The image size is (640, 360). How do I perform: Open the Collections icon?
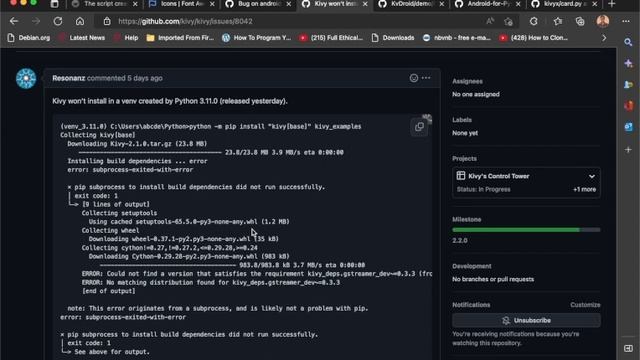pyautogui.click(x=580, y=21)
